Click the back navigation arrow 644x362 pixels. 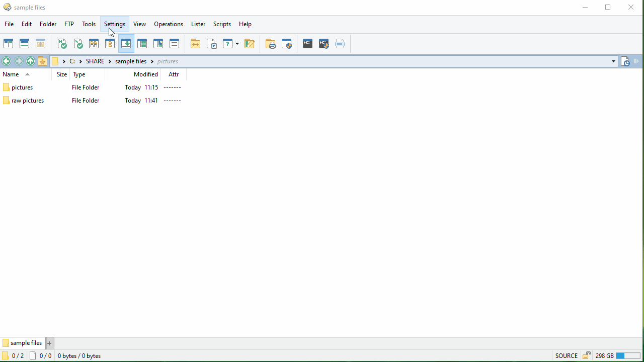6,61
